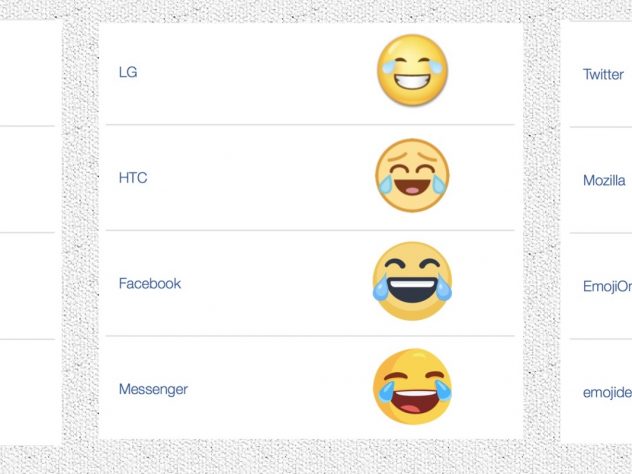The width and height of the screenshot is (632, 474).
Task: Choose the Messenger laughing emoji
Action: coord(412,387)
